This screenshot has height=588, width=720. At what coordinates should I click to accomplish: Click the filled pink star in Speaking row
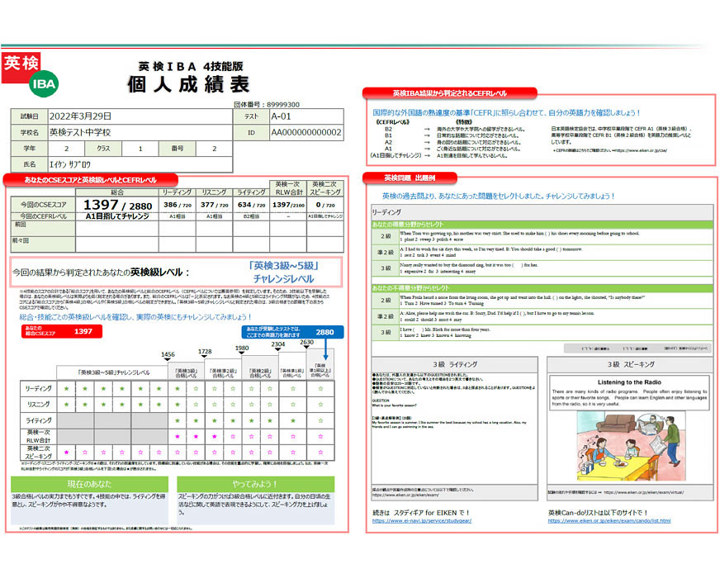[x=67, y=453]
